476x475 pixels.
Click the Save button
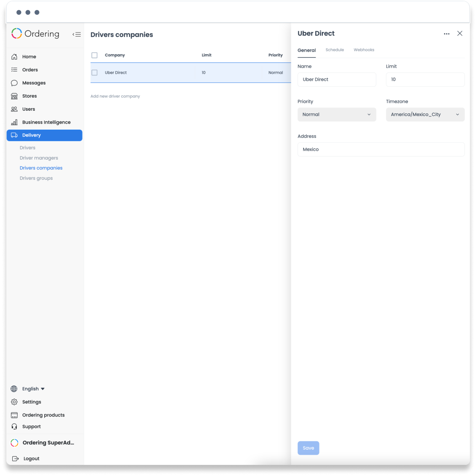tap(308, 448)
